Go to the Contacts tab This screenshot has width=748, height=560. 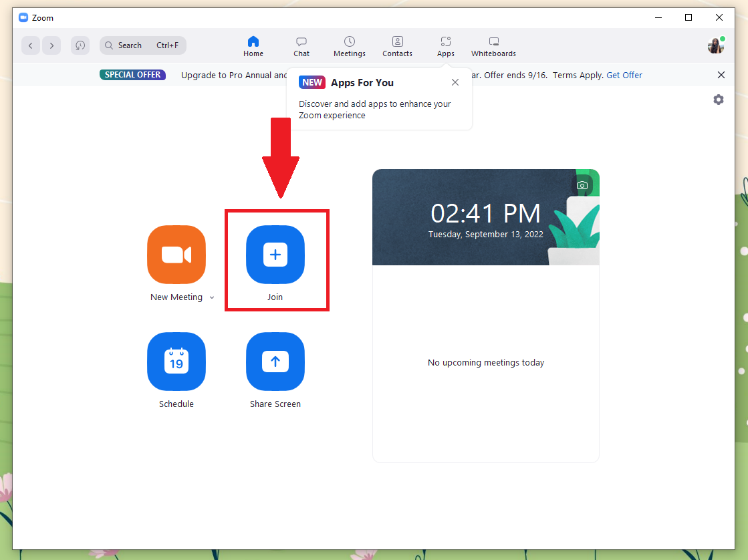coord(398,46)
